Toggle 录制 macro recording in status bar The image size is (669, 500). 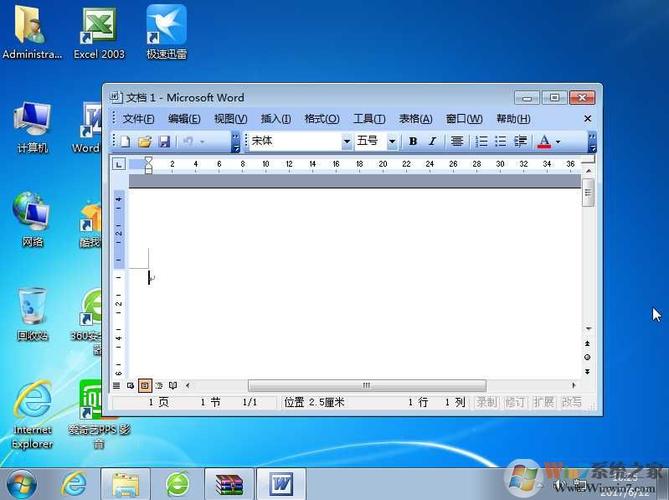486,402
